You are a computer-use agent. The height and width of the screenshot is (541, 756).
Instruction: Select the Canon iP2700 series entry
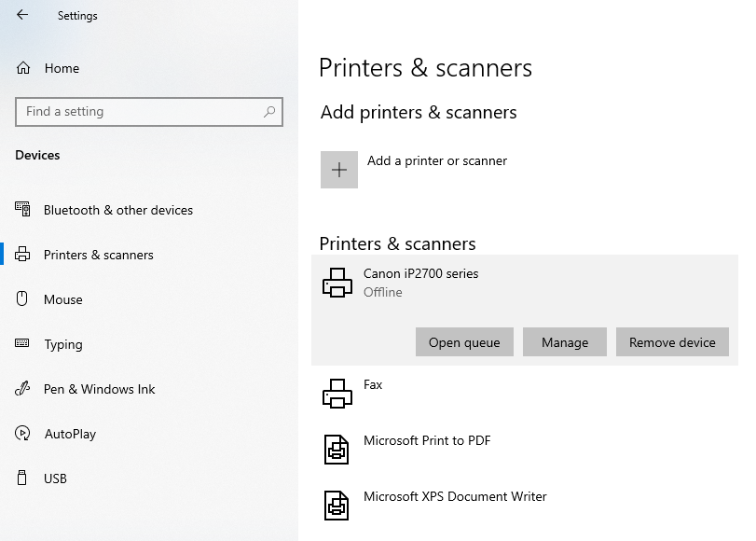(x=420, y=273)
